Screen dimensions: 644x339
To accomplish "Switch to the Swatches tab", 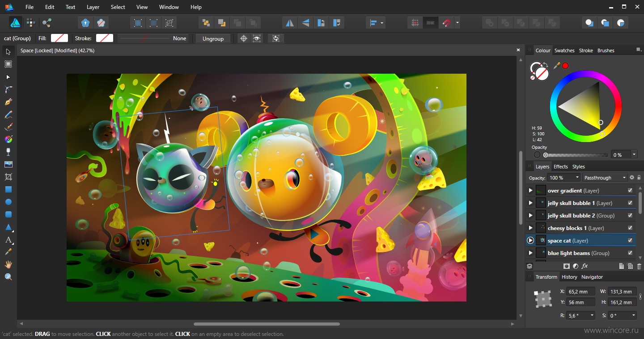I will [564, 50].
